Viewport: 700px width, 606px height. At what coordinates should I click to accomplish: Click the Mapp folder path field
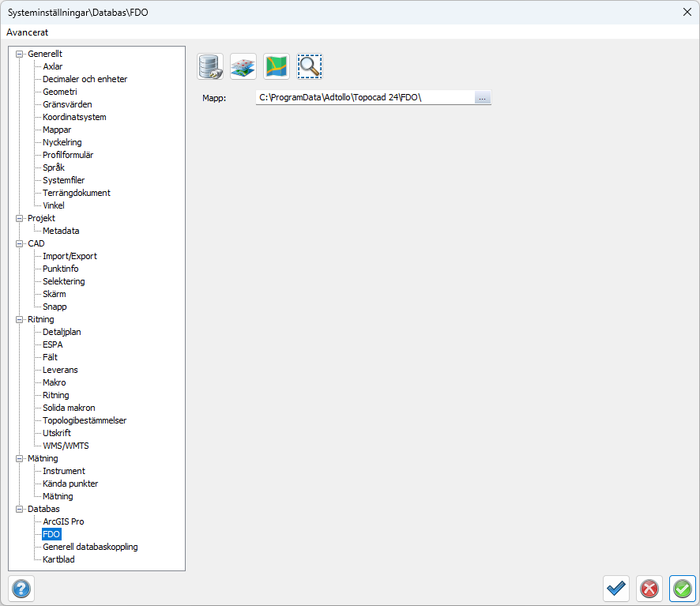(x=363, y=97)
